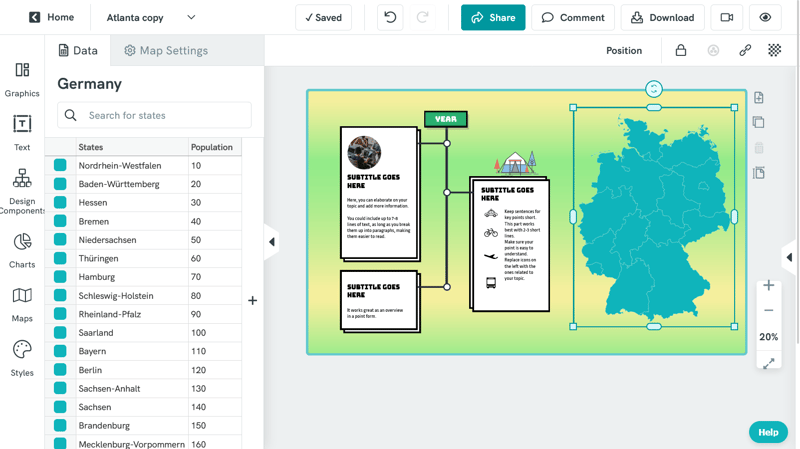Click the Hamburg row color swatch
The width and height of the screenshot is (800, 449).
click(x=60, y=277)
